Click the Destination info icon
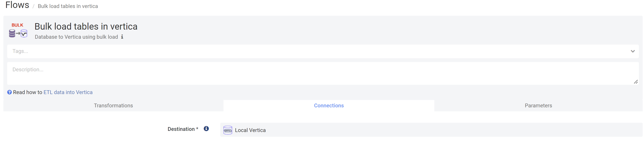644x143 pixels. click(x=206, y=128)
